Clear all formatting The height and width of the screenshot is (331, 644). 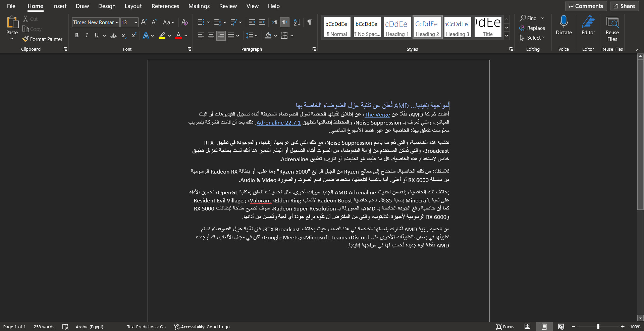pyautogui.click(x=184, y=22)
